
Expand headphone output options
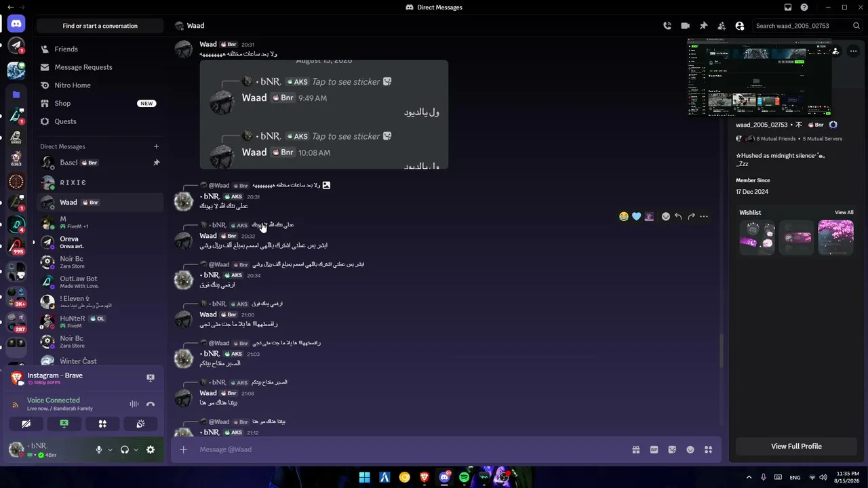tap(136, 449)
